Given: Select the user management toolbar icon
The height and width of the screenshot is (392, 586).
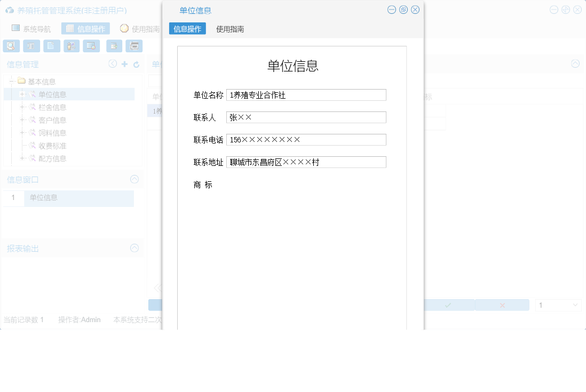Looking at the screenshot, I should (71, 46).
